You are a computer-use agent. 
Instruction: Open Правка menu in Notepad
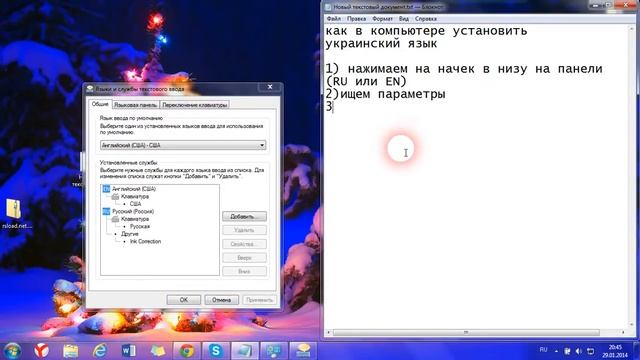click(x=356, y=19)
